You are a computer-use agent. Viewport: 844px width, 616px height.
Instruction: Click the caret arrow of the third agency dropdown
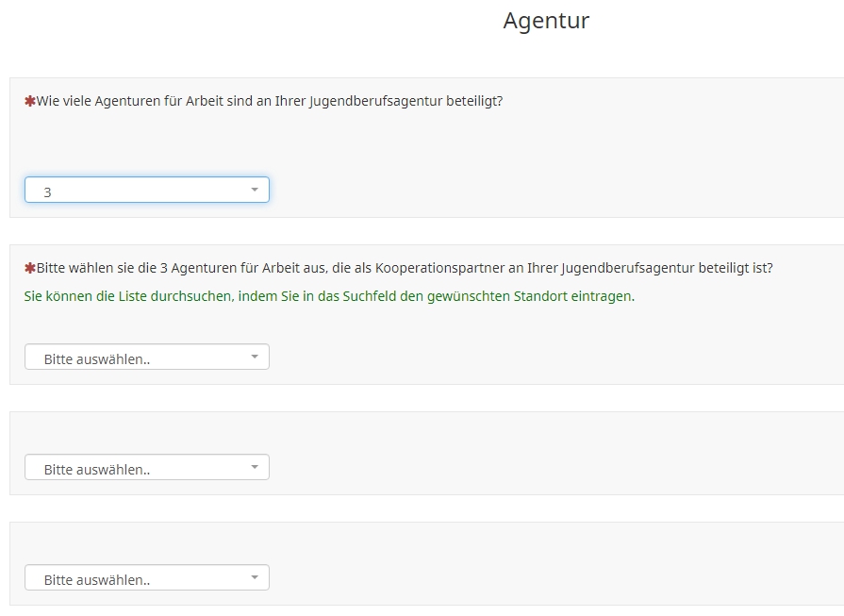(x=254, y=578)
